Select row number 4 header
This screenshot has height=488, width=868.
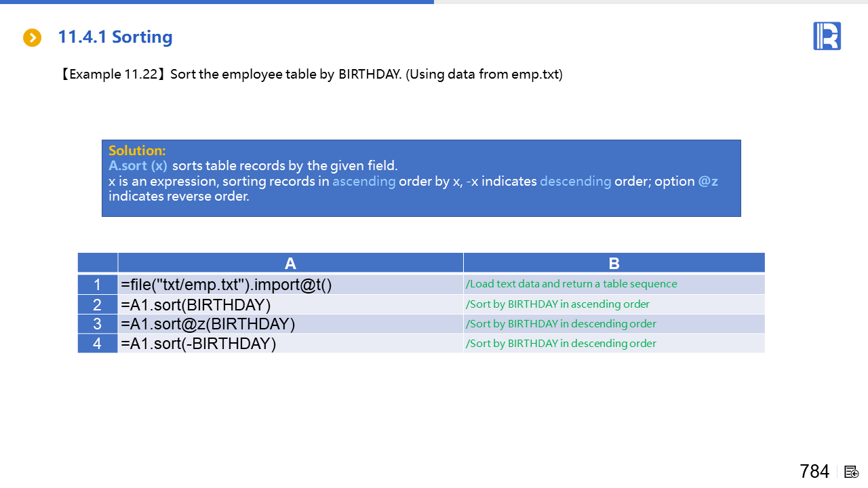[x=98, y=344]
